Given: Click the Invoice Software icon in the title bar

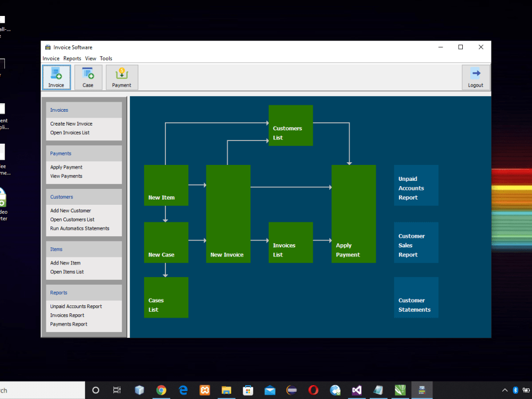Looking at the screenshot, I should point(48,47).
